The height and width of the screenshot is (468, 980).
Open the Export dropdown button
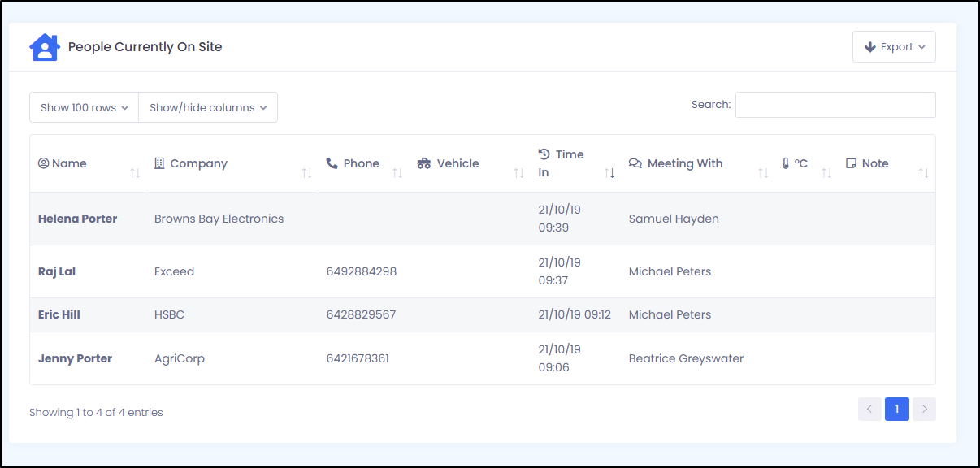(894, 47)
